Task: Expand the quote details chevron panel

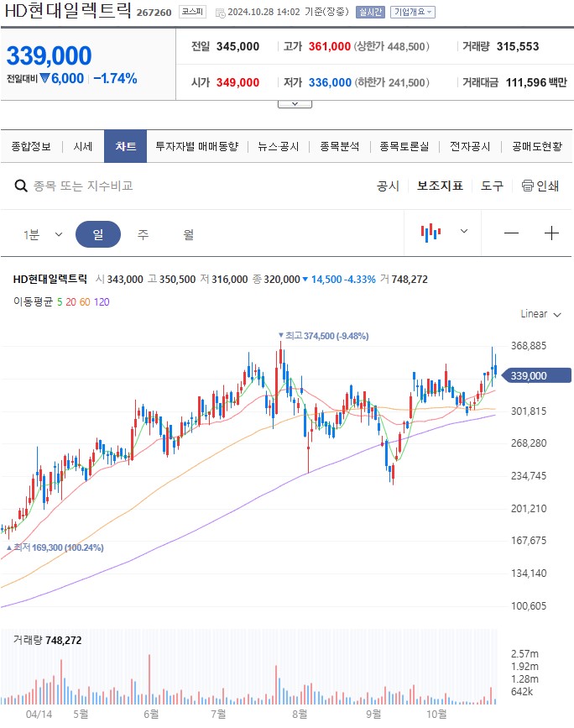Action: coord(295,104)
